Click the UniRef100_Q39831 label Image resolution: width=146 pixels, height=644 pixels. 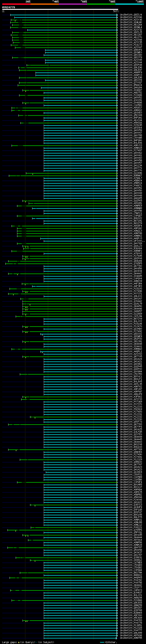click(x=131, y=557)
